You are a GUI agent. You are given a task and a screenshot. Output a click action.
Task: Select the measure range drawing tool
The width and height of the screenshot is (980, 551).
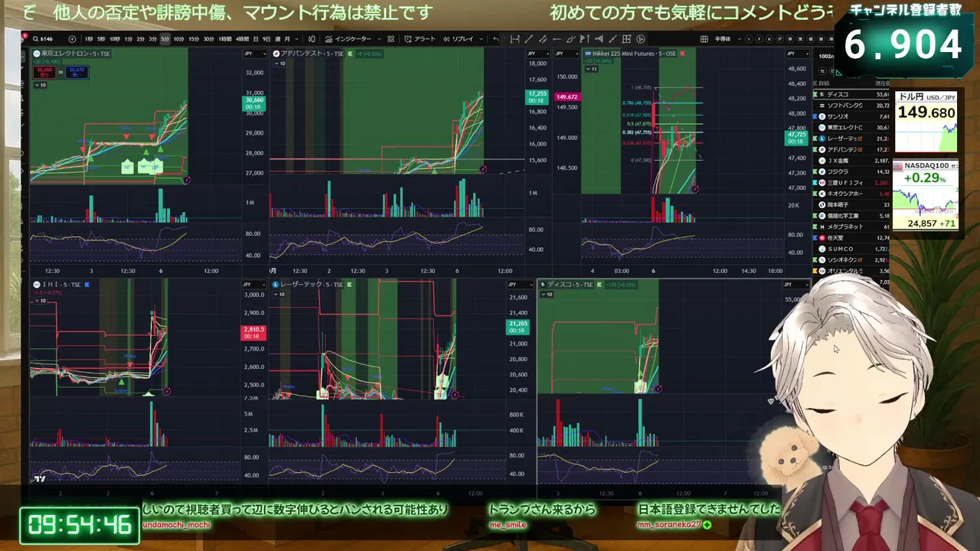[514, 39]
